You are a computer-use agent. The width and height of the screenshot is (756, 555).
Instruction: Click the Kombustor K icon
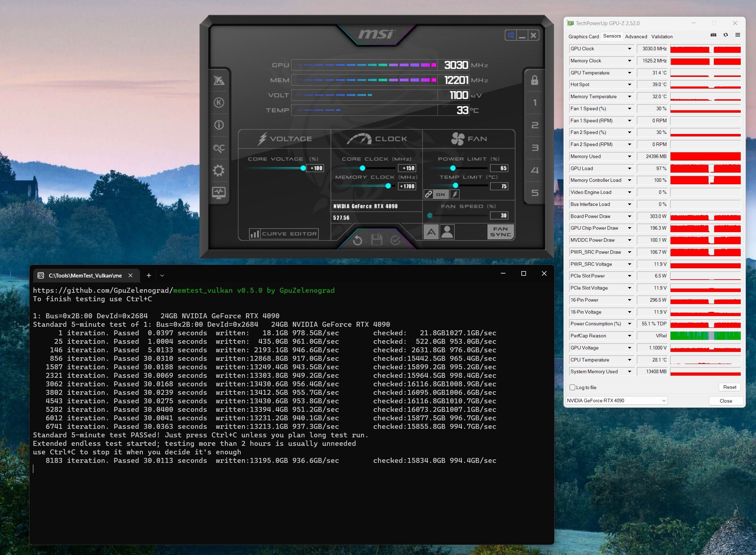[219, 103]
